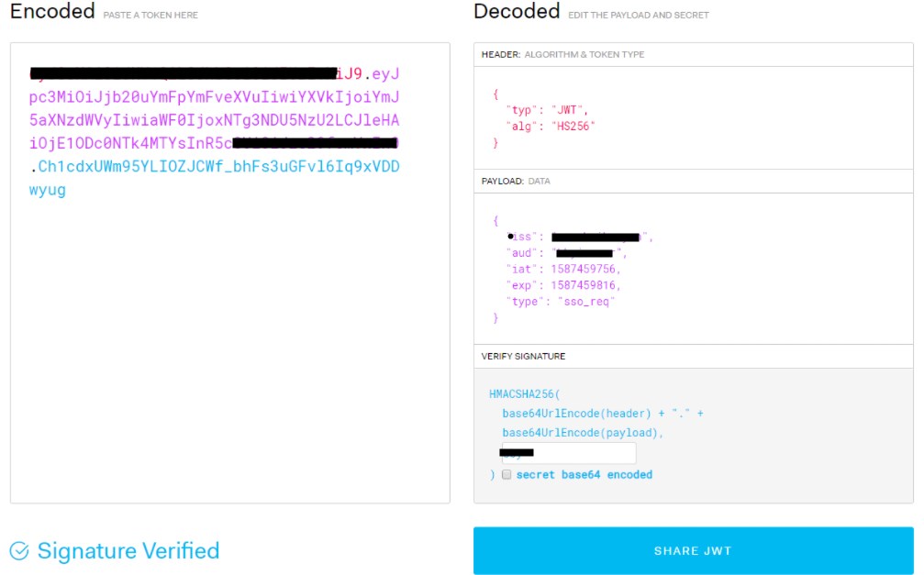Click the "typ": "JWT" line in the header

tap(547, 110)
